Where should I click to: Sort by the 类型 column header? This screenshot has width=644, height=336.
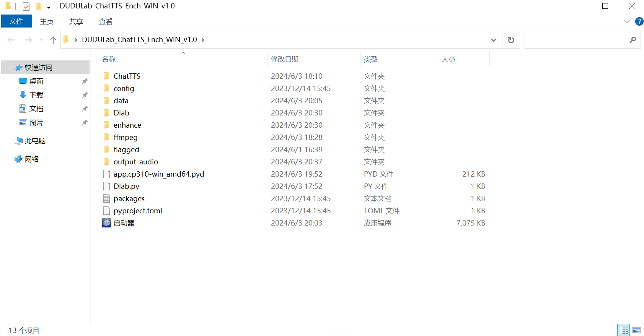371,59
